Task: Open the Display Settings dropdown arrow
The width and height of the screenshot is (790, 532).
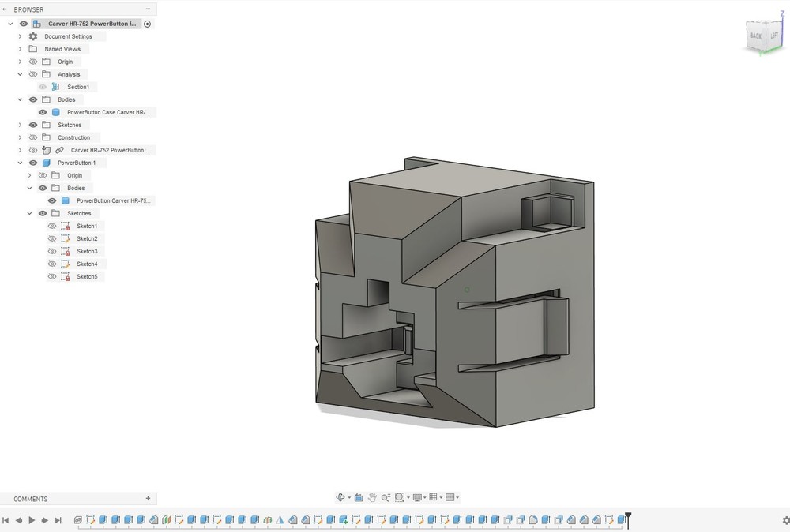Action: click(425, 498)
